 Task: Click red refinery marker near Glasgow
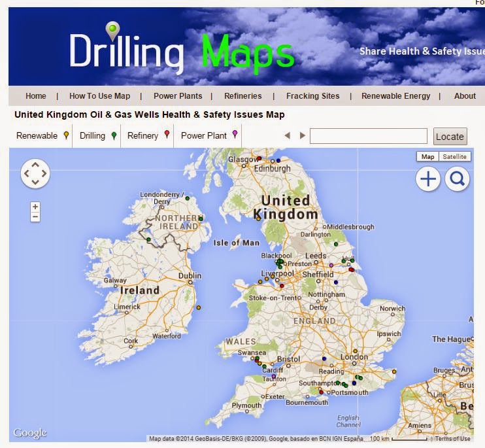click(259, 158)
